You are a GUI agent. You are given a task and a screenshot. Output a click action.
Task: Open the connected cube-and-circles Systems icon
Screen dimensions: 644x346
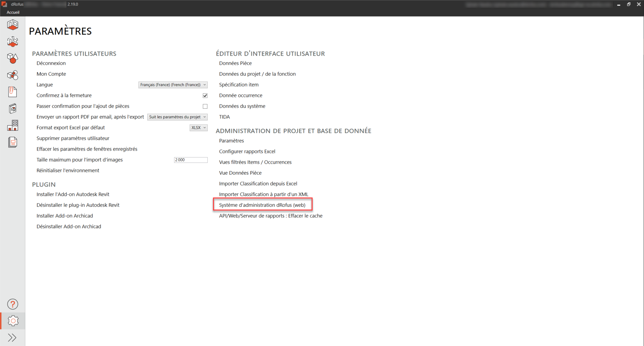(x=13, y=75)
